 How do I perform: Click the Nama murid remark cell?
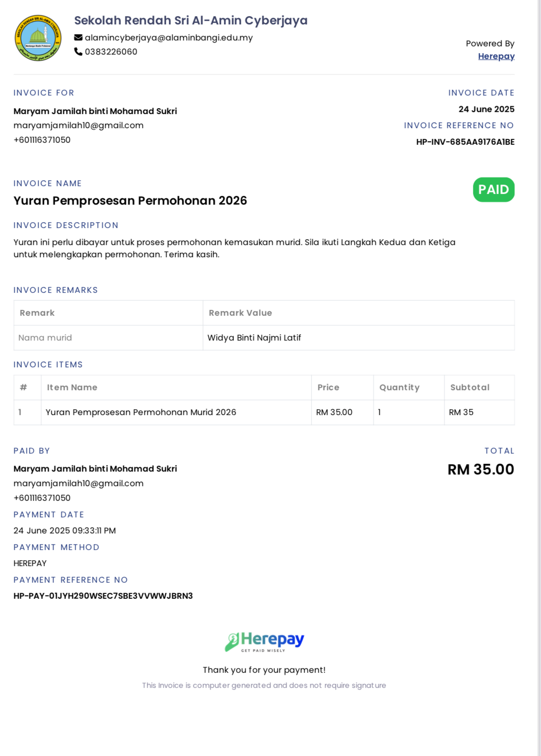[108, 338]
